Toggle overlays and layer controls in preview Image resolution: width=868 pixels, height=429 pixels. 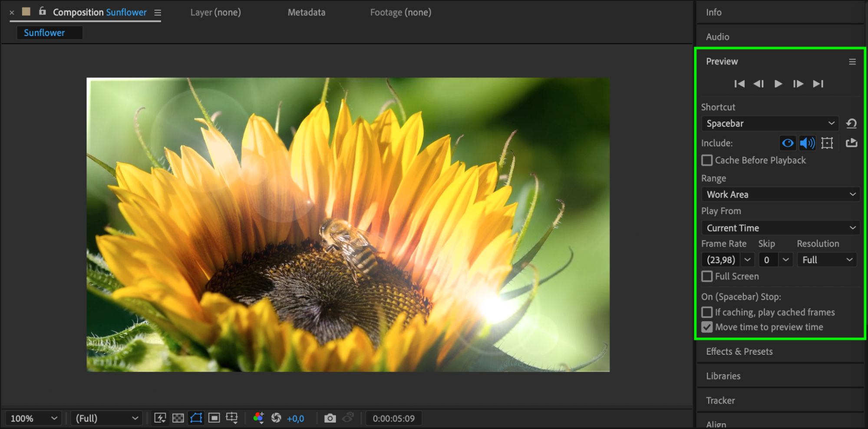tap(827, 143)
